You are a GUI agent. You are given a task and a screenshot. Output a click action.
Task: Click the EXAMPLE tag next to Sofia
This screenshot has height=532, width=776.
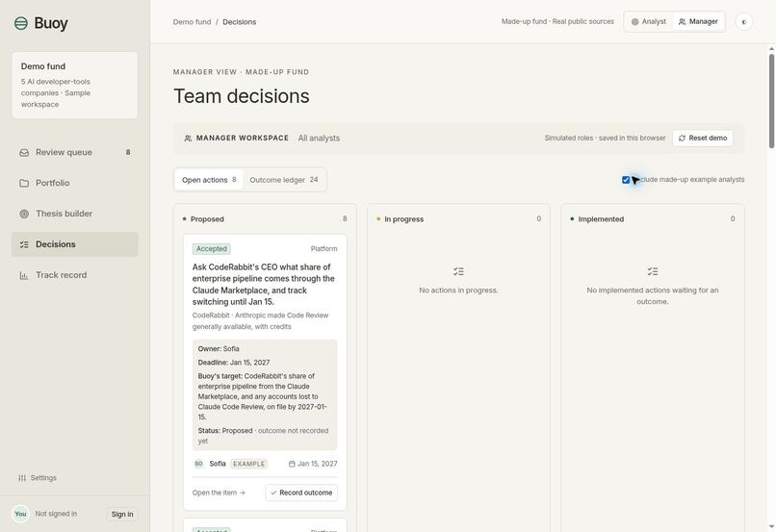tap(249, 464)
